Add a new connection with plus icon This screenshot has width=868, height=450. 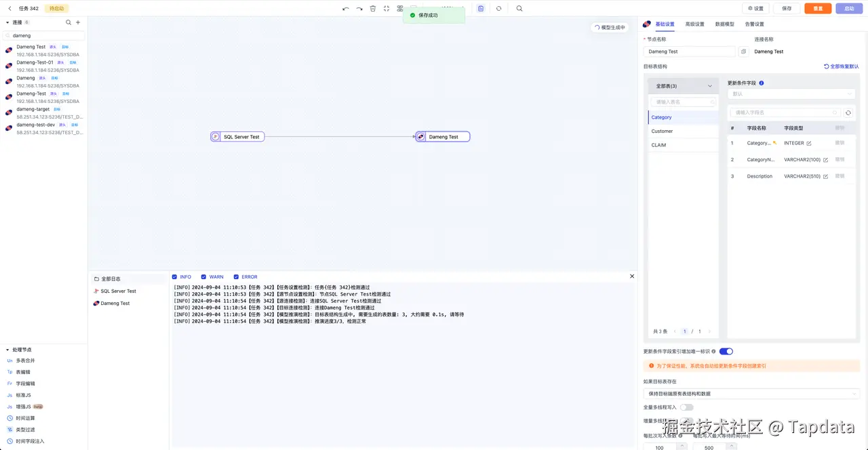pos(78,22)
